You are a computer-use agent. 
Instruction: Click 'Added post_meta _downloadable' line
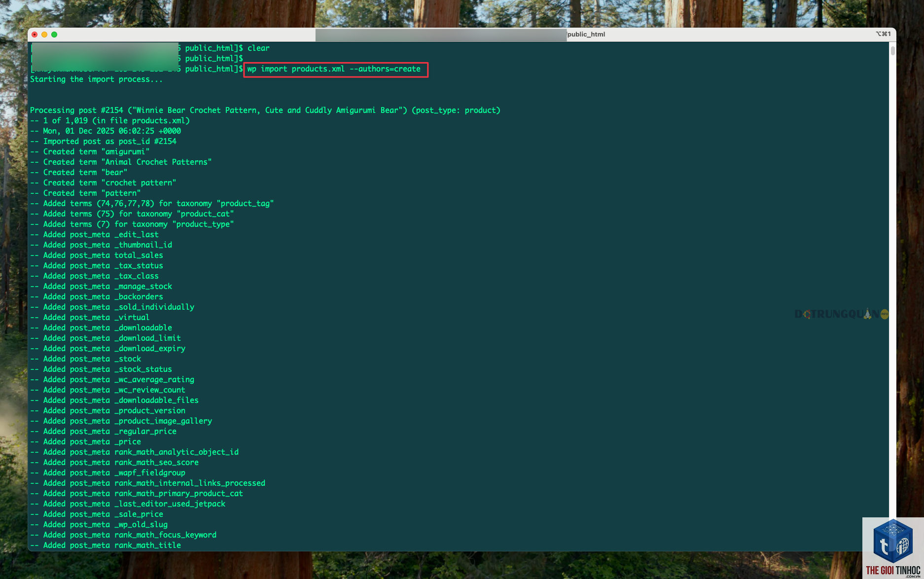(101, 328)
